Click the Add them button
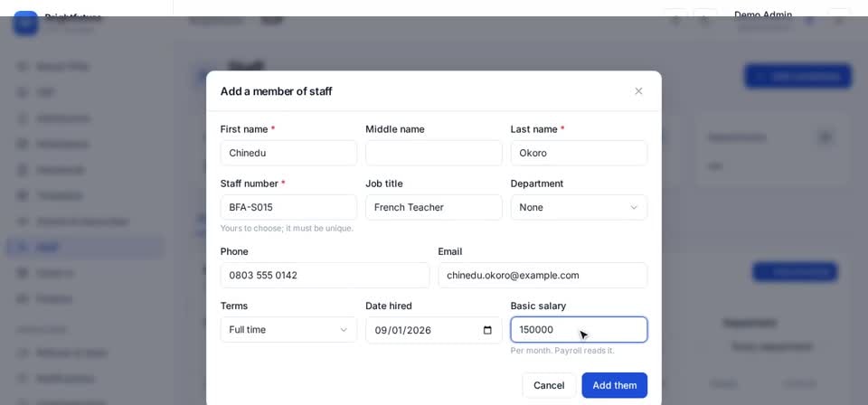 [615, 385]
